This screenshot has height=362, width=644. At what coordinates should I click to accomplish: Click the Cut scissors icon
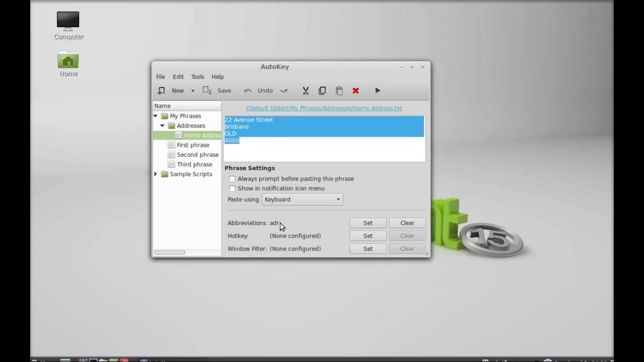305,90
